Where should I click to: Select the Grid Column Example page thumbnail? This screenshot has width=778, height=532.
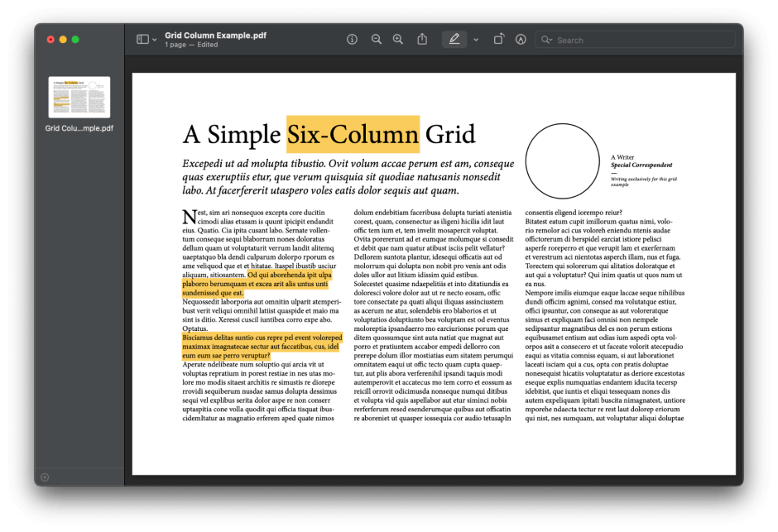coord(79,97)
